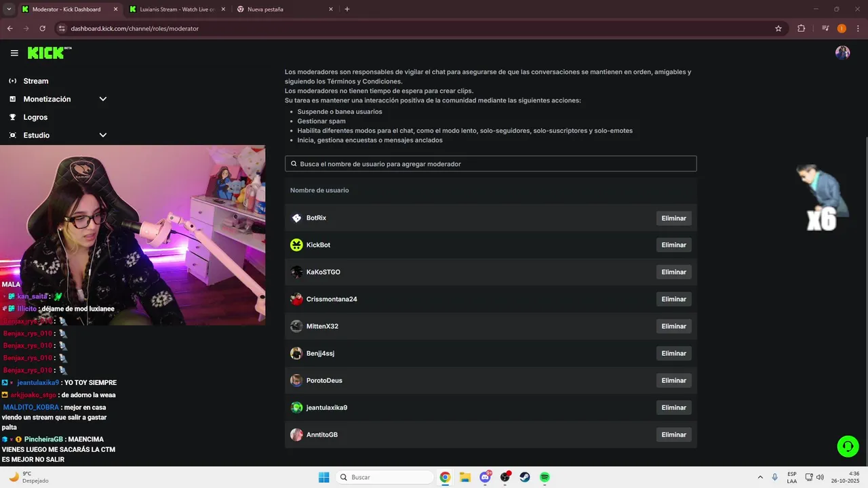
Task: Open Chrome from the taskbar
Action: click(445, 477)
